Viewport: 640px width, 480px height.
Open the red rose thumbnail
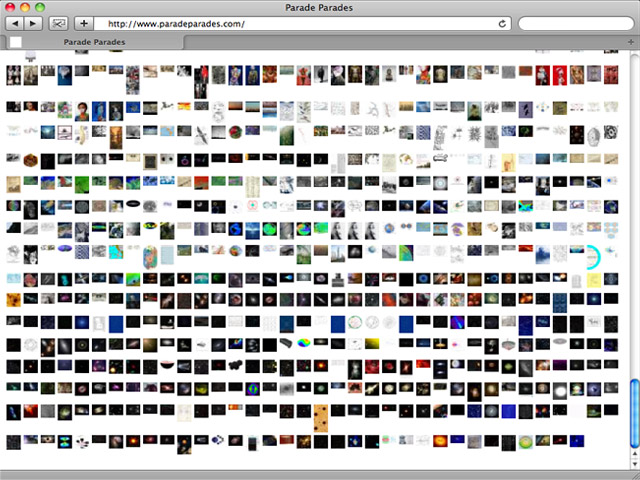coord(236,132)
